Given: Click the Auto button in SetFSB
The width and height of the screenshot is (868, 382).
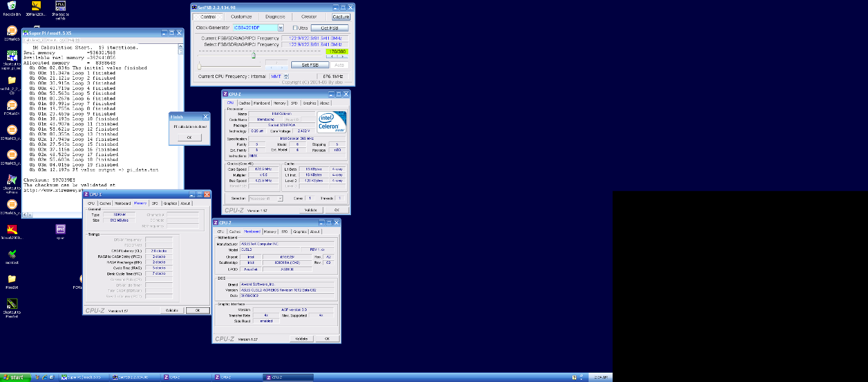Looking at the screenshot, I should coord(340,65).
